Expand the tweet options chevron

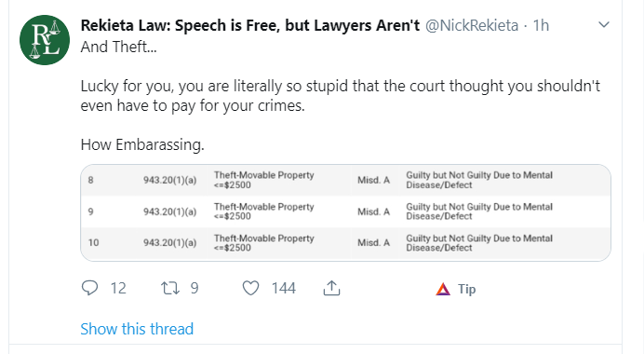604,24
